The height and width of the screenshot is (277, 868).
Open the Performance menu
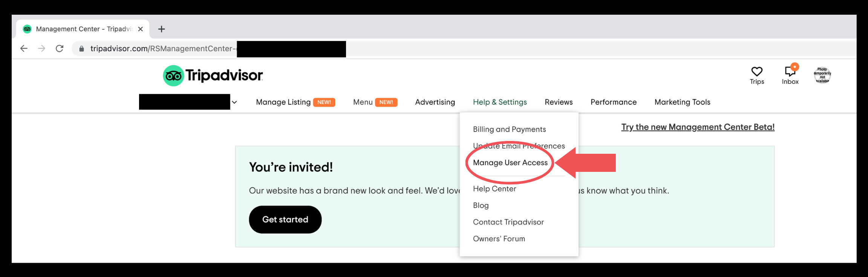[x=614, y=102]
